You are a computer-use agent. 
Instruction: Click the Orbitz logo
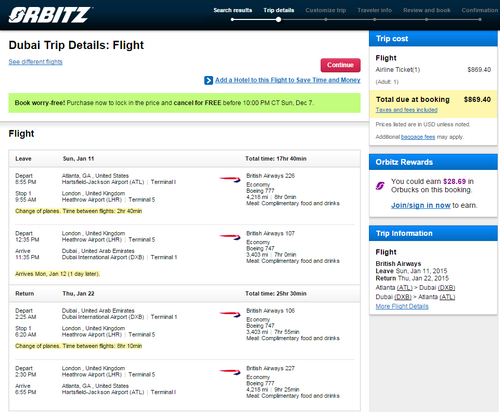pos(50,15)
